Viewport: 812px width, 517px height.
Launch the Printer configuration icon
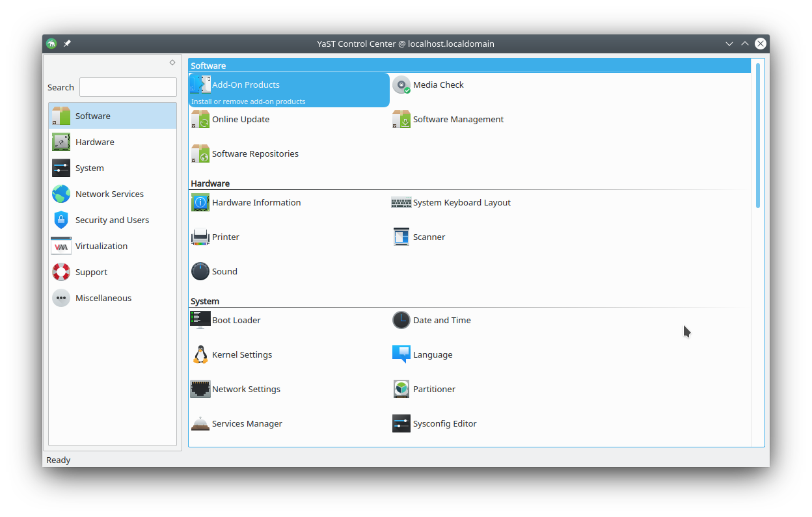(x=200, y=237)
